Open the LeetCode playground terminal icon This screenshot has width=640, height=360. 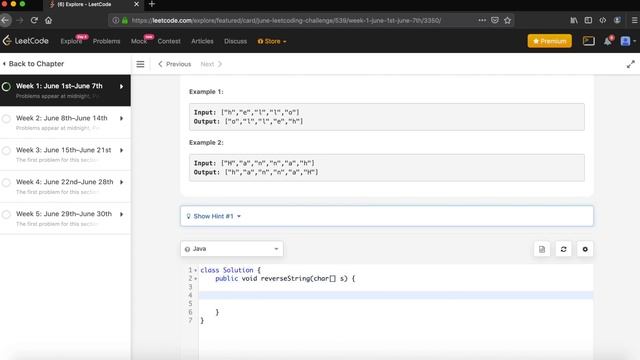pyautogui.click(x=589, y=41)
